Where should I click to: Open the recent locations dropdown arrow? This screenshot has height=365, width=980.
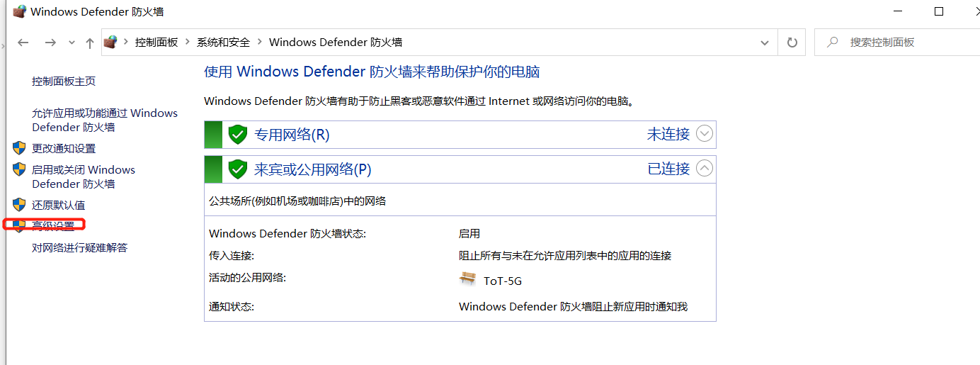(x=72, y=43)
